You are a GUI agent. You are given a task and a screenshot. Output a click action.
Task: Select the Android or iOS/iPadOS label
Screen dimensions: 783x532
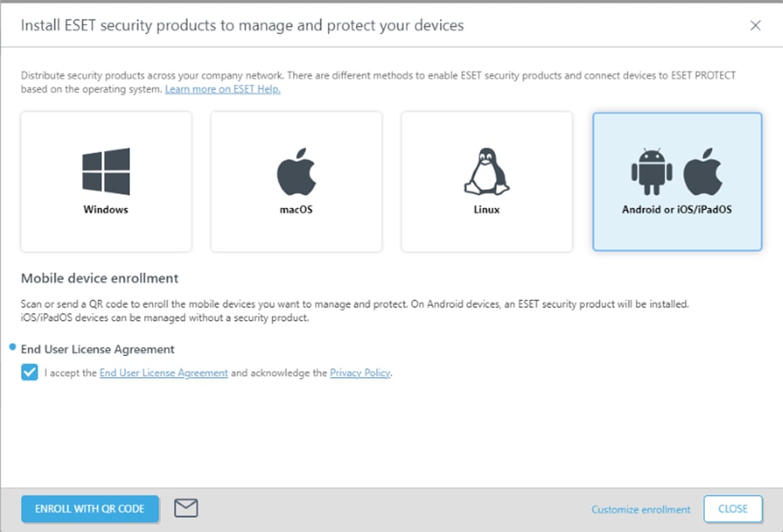[677, 210]
